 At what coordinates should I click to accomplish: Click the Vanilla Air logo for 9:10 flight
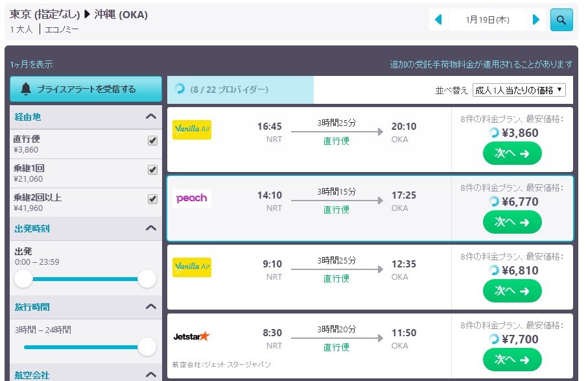click(192, 267)
